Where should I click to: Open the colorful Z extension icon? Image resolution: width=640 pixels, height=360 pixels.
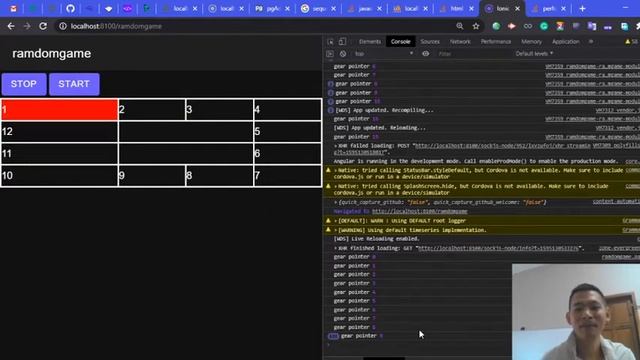coord(560,26)
